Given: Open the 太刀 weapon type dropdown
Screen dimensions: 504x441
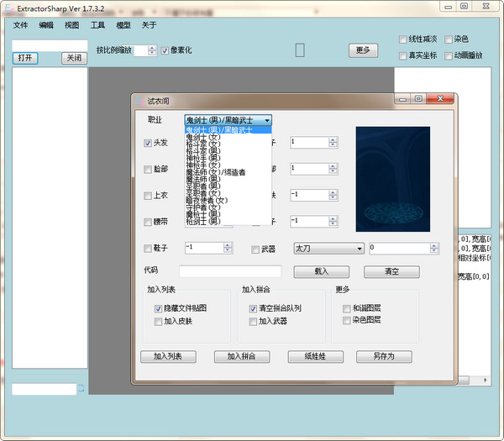Looking at the screenshot, I should pos(328,249).
